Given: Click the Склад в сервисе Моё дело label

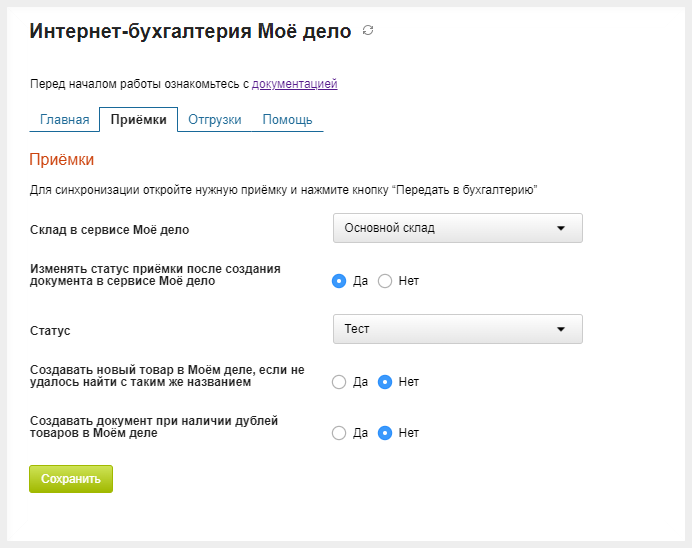Looking at the screenshot, I should click(110, 230).
